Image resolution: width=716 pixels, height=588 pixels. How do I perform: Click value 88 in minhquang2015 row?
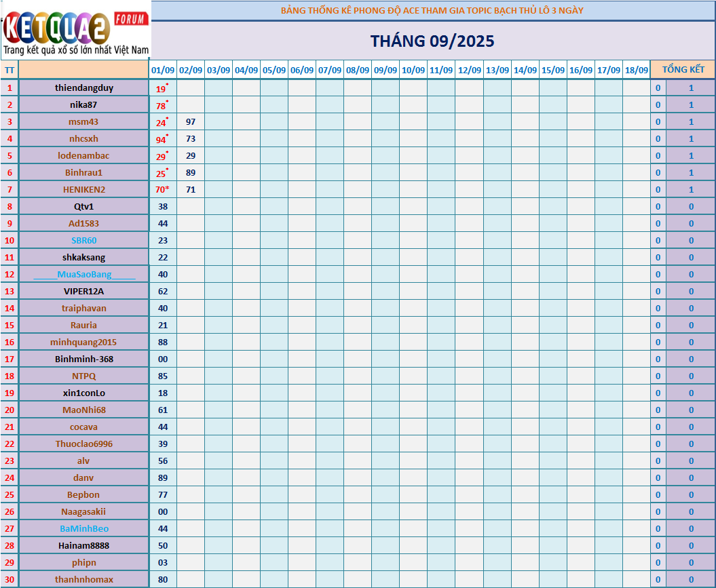163,342
